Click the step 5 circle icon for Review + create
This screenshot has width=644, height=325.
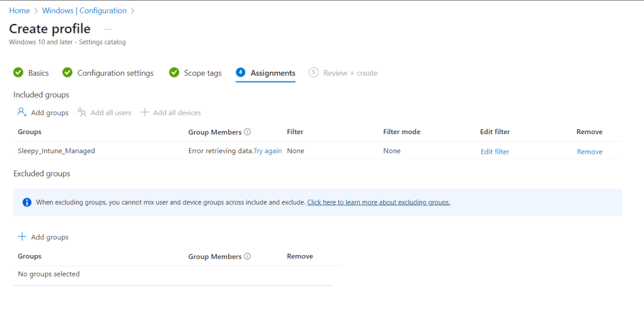click(x=313, y=72)
